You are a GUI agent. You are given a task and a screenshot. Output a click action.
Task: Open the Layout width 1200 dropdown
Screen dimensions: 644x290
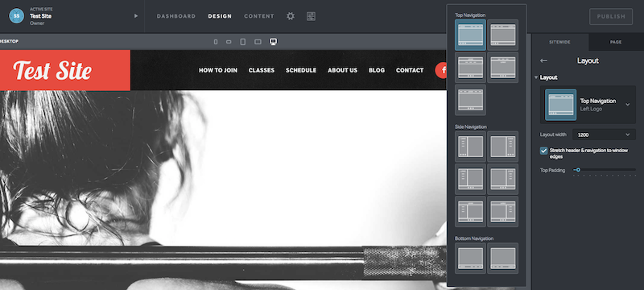coord(604,135)
